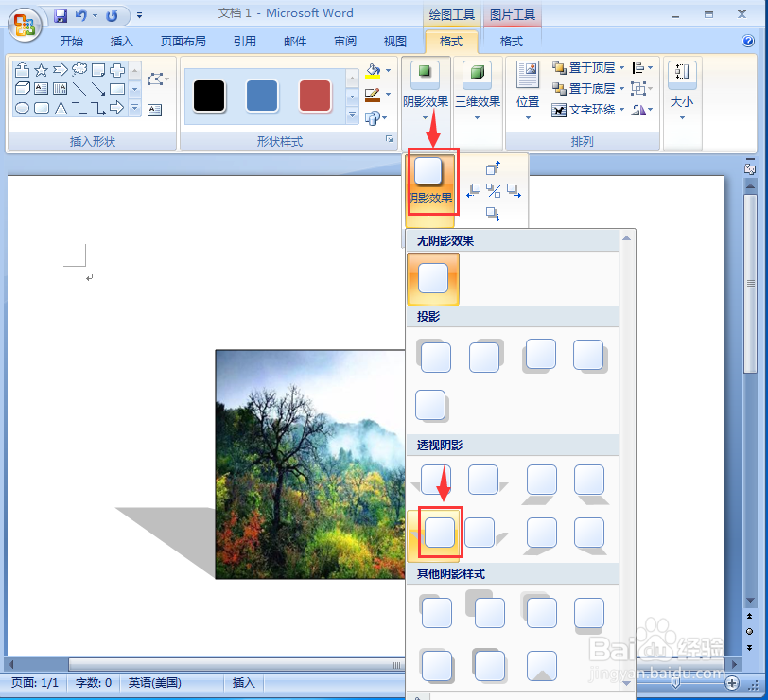Click the vertical scrollbar down arrow

click(750, 601)
